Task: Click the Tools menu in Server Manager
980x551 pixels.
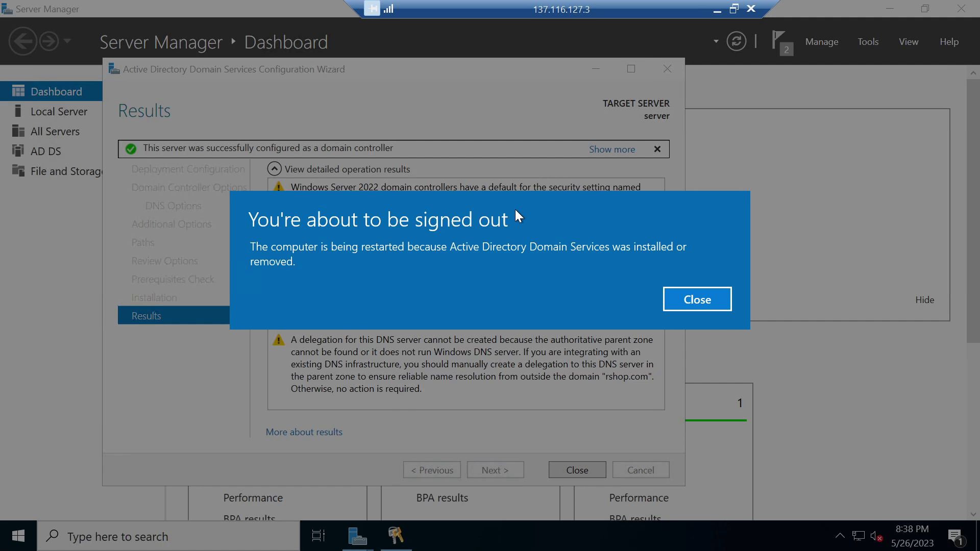Action: pyautogui.click(x=868, y=41)
